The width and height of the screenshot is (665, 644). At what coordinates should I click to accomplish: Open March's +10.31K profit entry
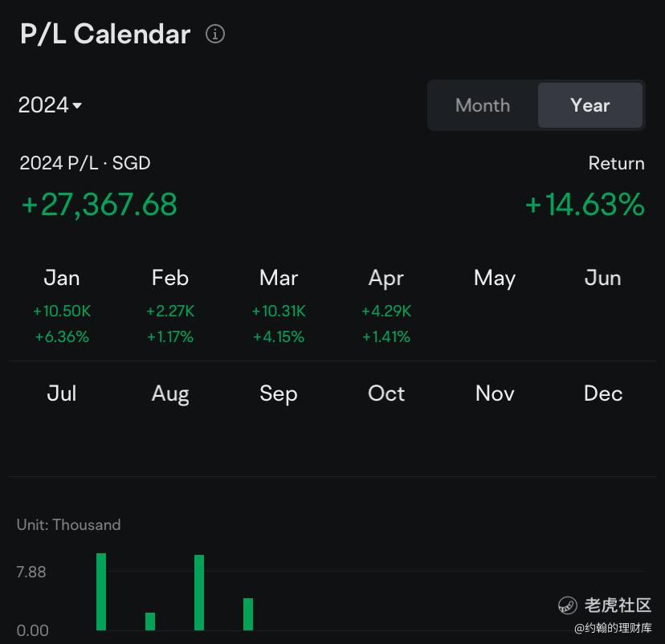[x=279, y=311]
